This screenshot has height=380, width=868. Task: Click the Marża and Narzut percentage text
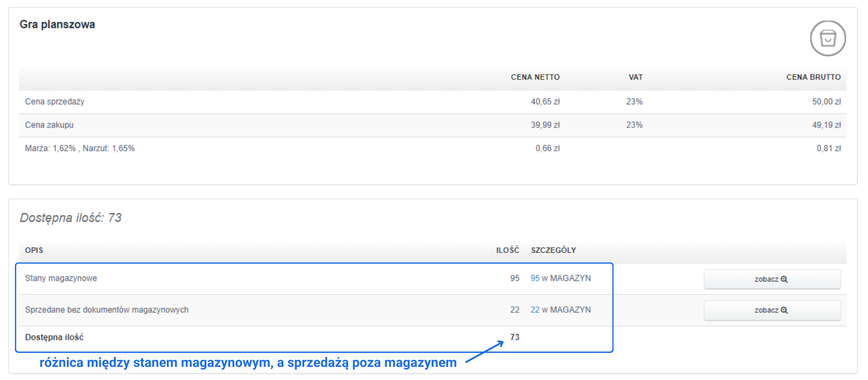pyautogui.click(x=80, y=149)
